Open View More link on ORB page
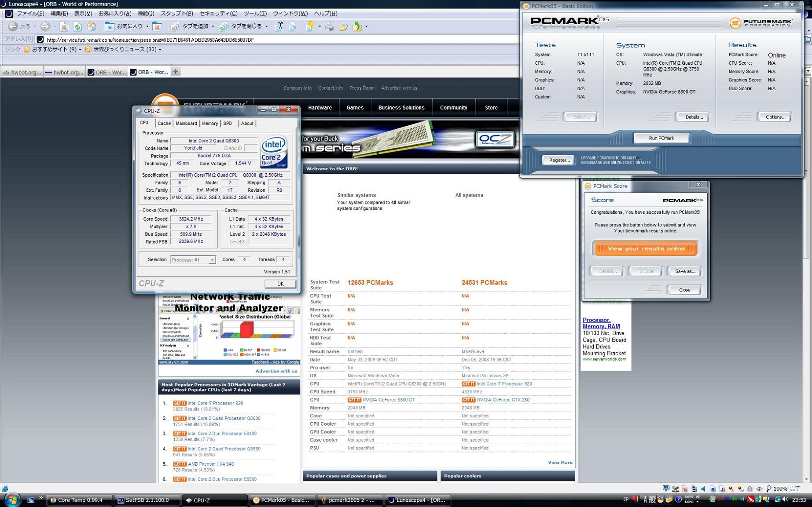Viewport: 812px width, 507px height. (x=560, y=463)
